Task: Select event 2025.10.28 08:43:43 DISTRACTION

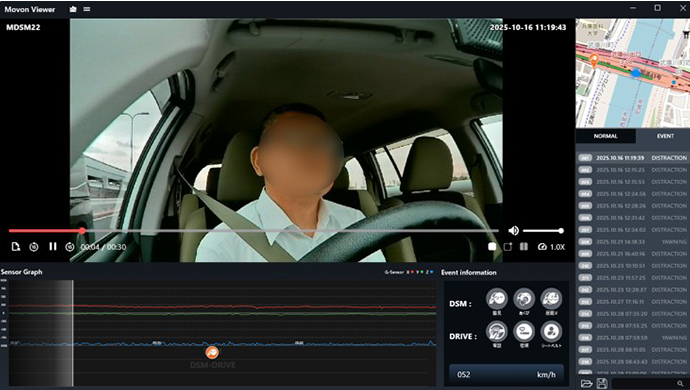Action: click(x=633, y=361)
